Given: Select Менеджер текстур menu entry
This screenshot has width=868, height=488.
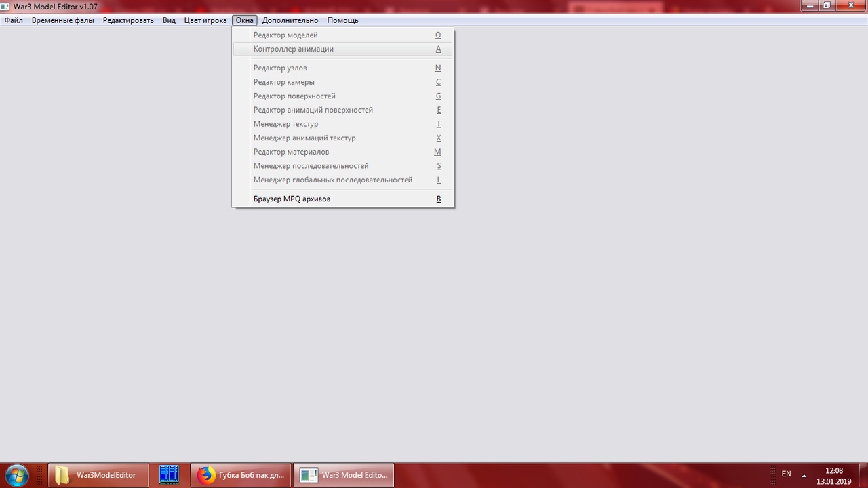Looking at the screenshot, I should (285, 124).
